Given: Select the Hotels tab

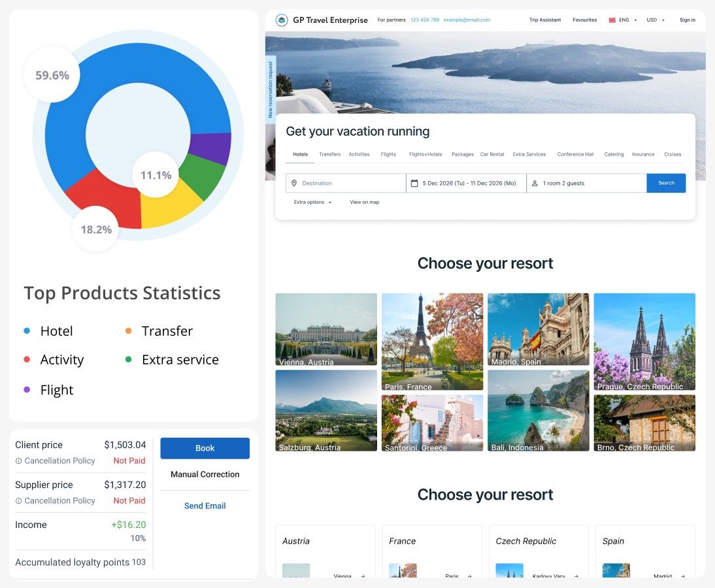Looking at the screenshot, I should [x=301, y=155].
